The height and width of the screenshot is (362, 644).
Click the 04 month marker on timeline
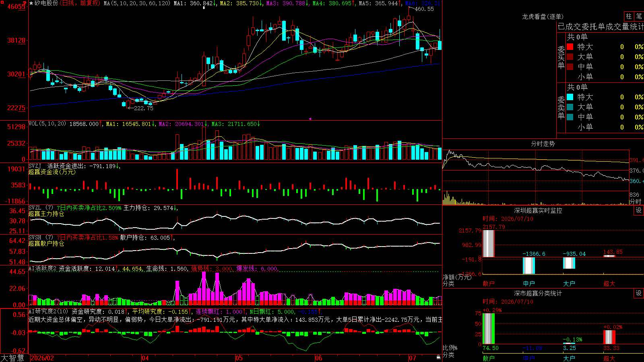(145, 358)
